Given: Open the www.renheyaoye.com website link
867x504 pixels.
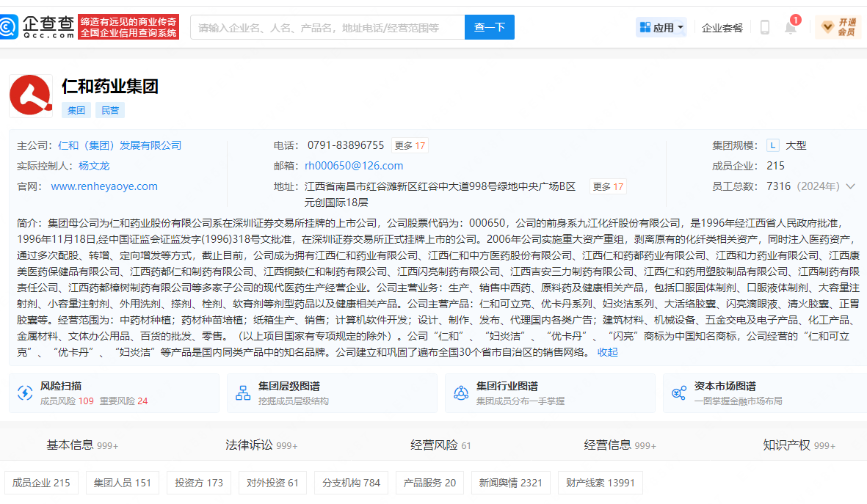Looking at the screenshot, I should pyautogui.click(x=104, y=186).
